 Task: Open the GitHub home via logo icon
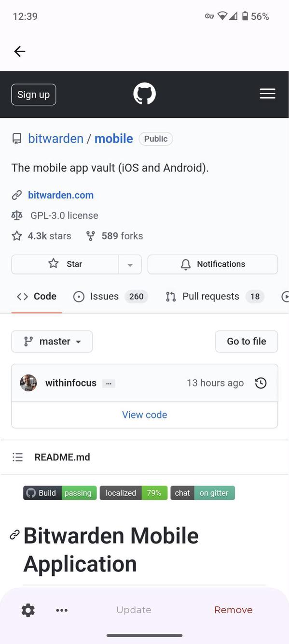pyautogui.click(x=144, y=94)
